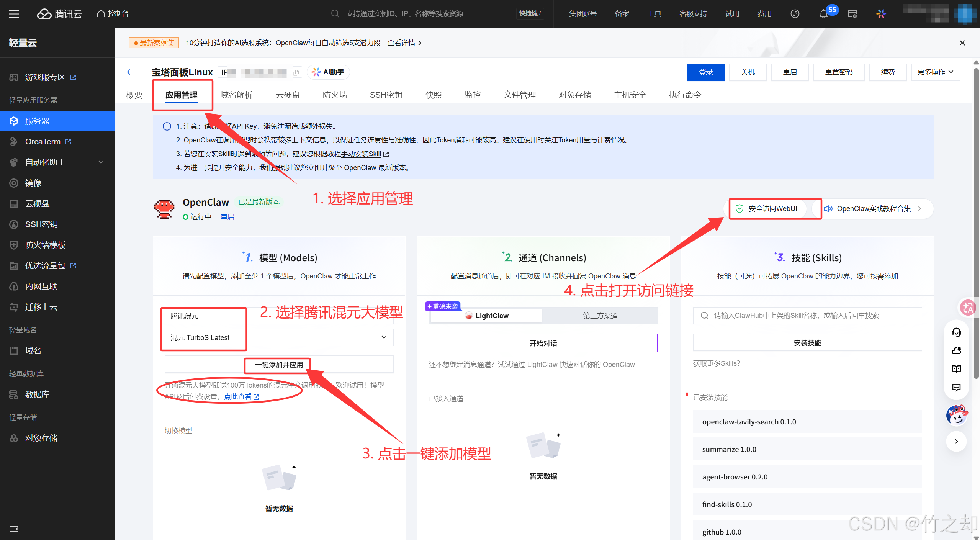Switch to the 监控 tab
Screen dimensions: 980x540
pyautogui.click(x=472, y=95)
